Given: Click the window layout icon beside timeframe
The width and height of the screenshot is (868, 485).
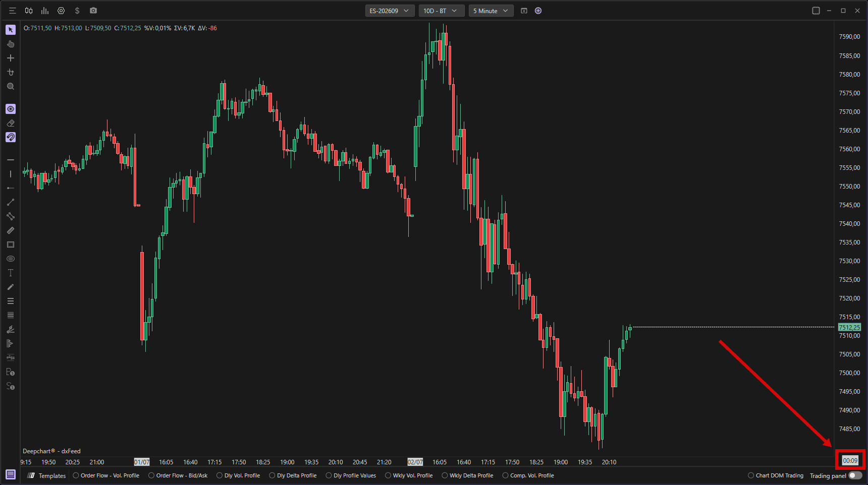Looking at the screenshot, I should point(524,11).
